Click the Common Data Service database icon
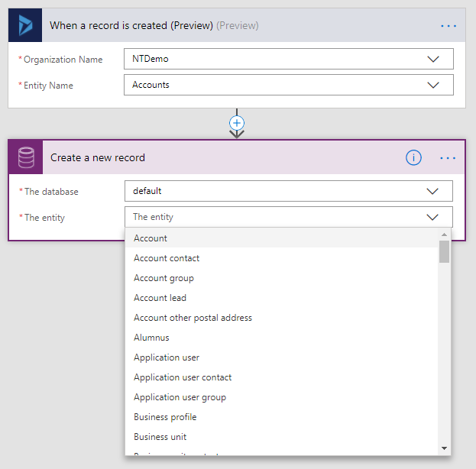This screenshot has height=469, width=476. click(x=25, y=157)
